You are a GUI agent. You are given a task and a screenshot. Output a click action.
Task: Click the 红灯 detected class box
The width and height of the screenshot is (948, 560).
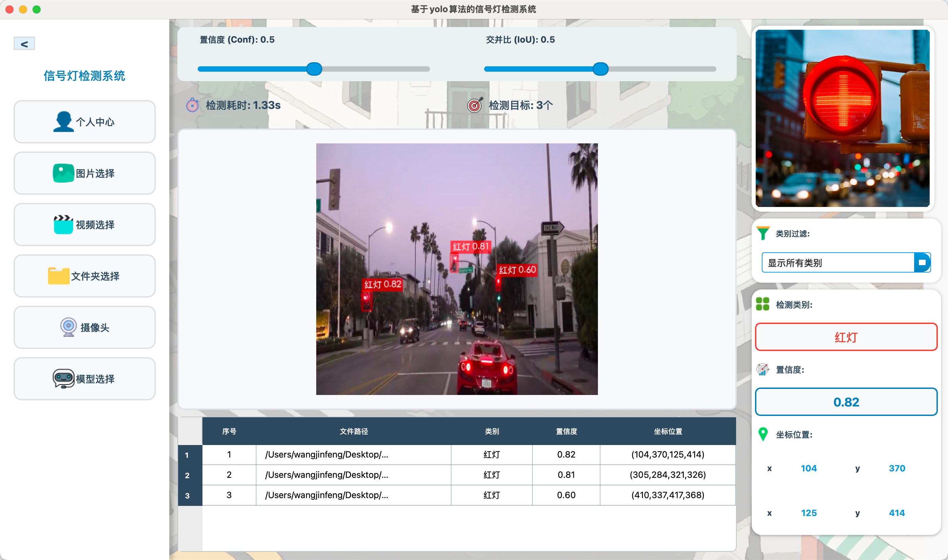[x=846, y=337]
